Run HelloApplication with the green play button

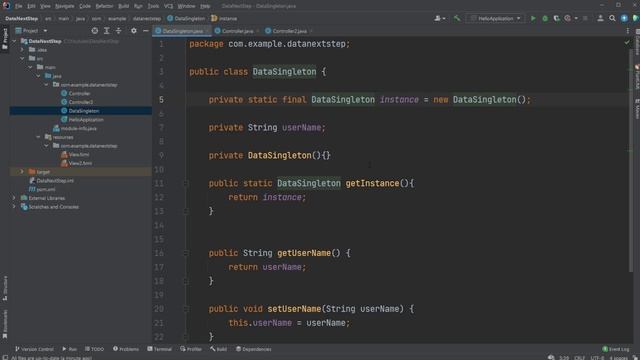coord(533,18)
